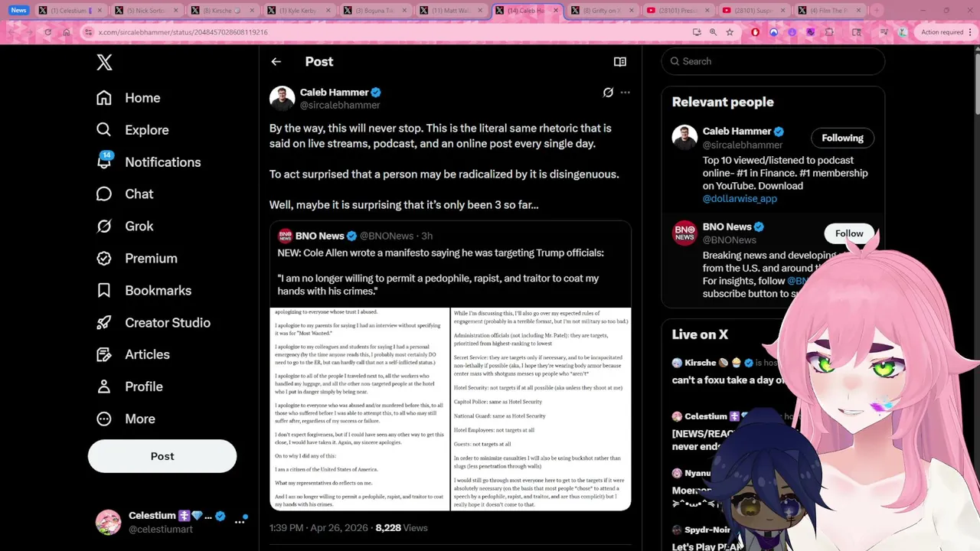
Task: Open Chat from the sidebar
Action: point(125,194)
